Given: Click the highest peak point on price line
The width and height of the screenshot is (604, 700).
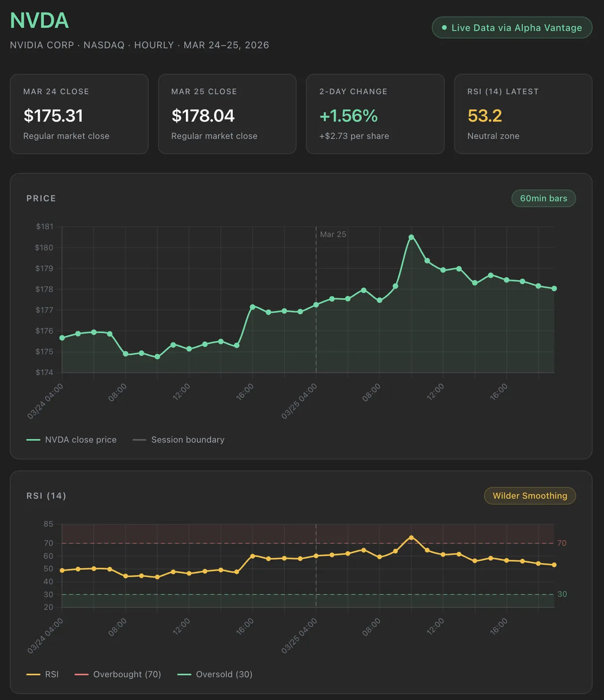Looking at the screenshot, I should 411,237.
